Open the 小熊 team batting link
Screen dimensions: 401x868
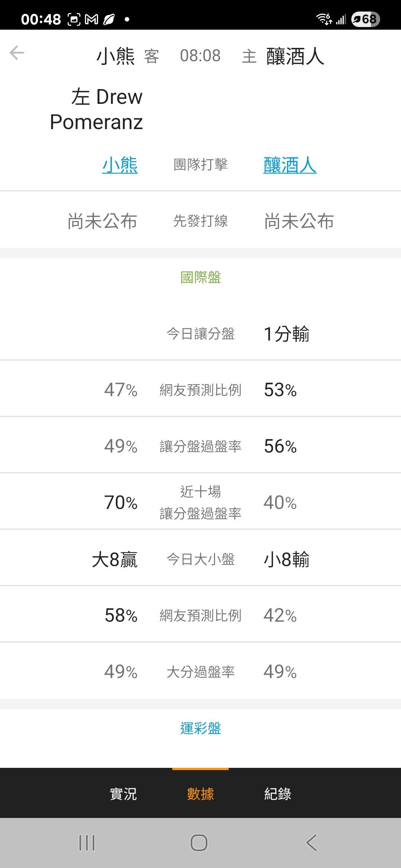click(120, 165)
